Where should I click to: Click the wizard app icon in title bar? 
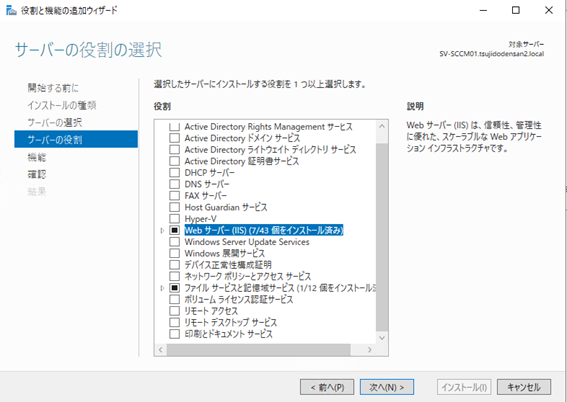click(11, 10)
